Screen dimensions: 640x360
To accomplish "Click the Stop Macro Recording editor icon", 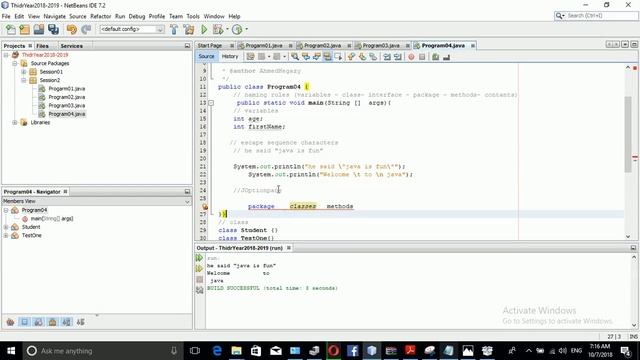I will pos(422,57).
